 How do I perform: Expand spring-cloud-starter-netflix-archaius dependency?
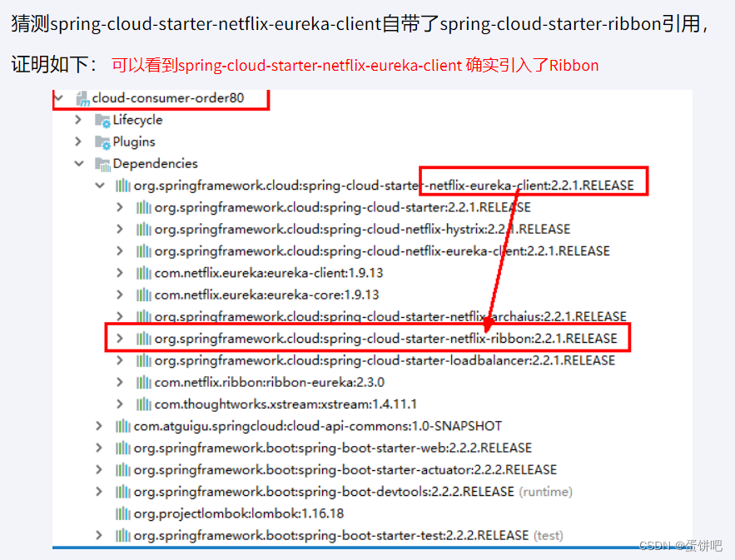point(120,316)
